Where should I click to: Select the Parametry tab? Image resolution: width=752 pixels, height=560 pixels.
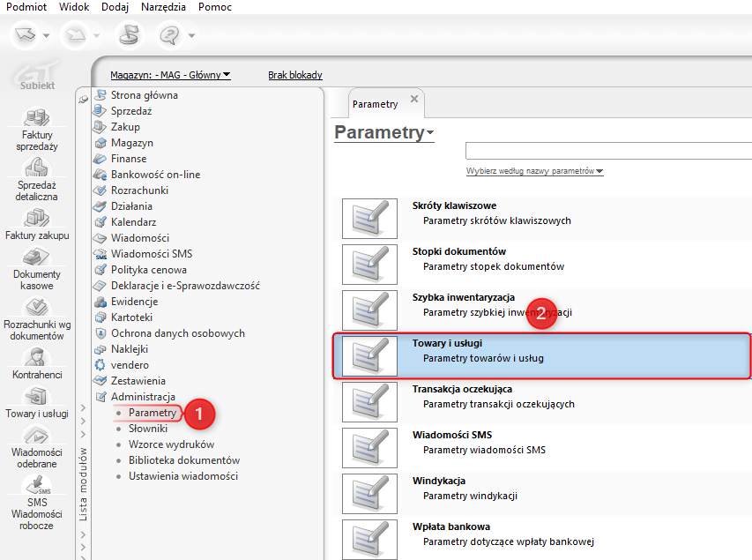[x=375, y=104]
